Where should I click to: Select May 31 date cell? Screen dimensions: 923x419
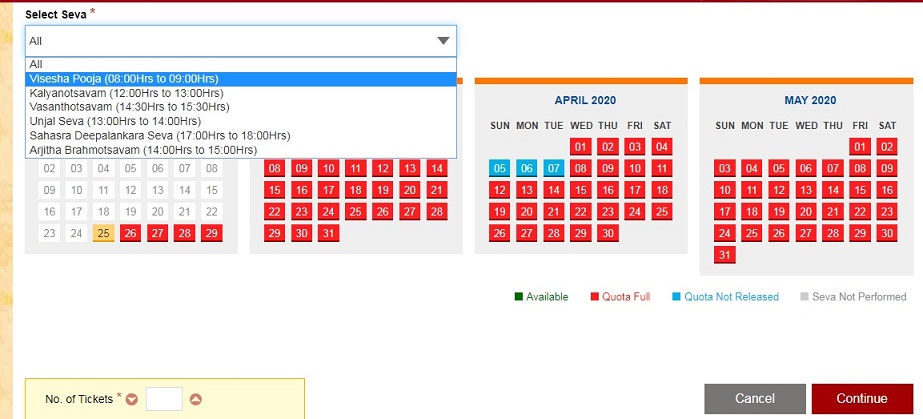[725, 255]
